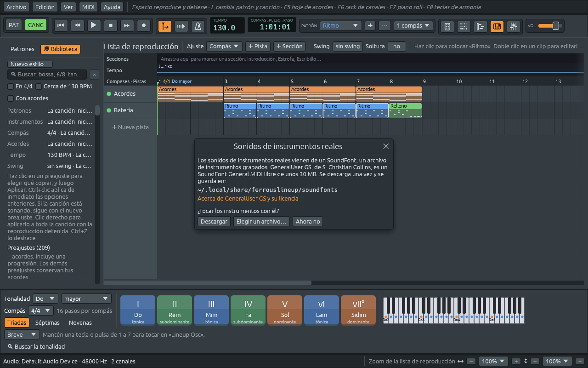Toggle the metronome icon
The width and height of the screenshot is (588, 368).
click(x=198, y=26)
